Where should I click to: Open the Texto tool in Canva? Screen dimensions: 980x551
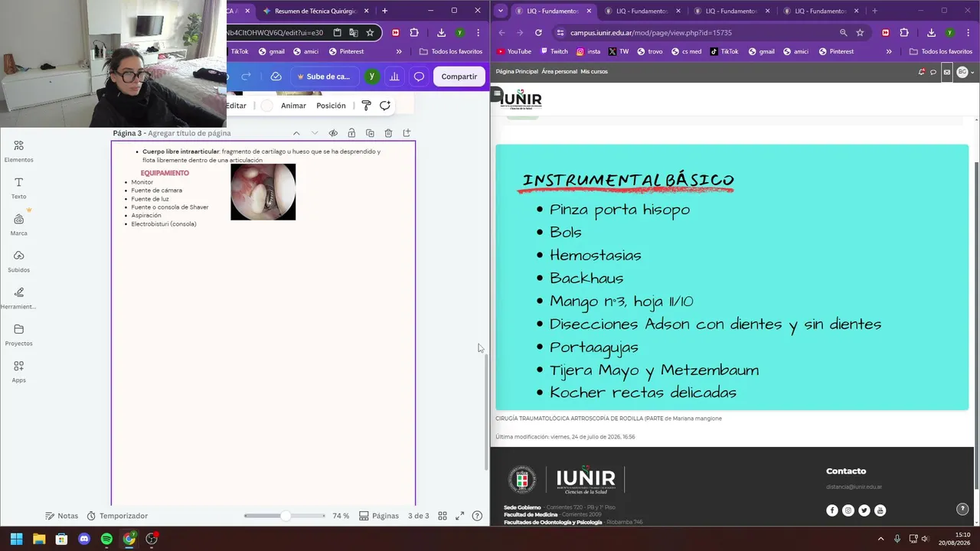click(18, 188)
